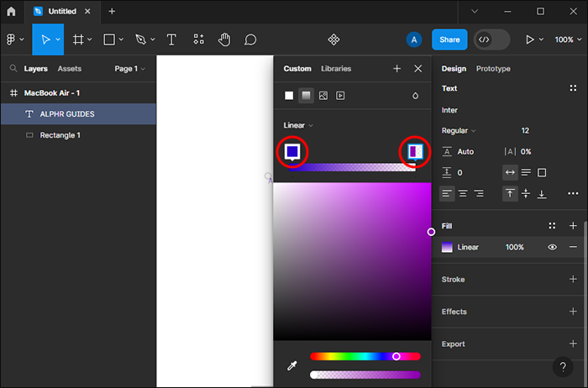Open the blend mode droplet icon
This screenshot has height=388, width=588.
pos(415,96)
